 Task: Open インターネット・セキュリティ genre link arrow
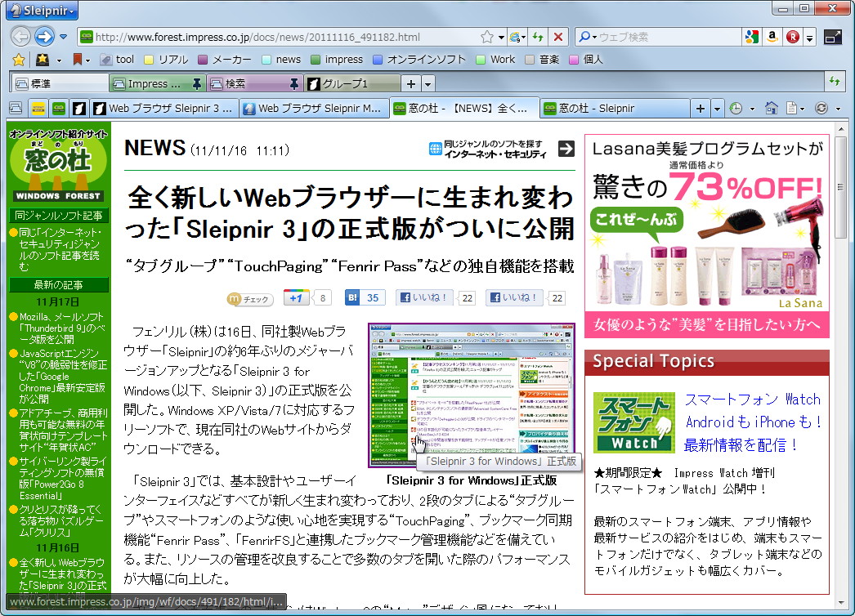pos(566,148)
